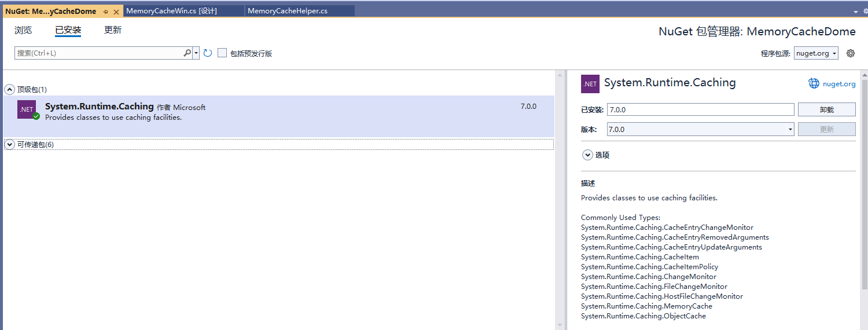This screenshot has height=330, width=868.
Task: Select the System.Runtime.Caching package row
Action: pyautogui.click(x=278, y=116)
